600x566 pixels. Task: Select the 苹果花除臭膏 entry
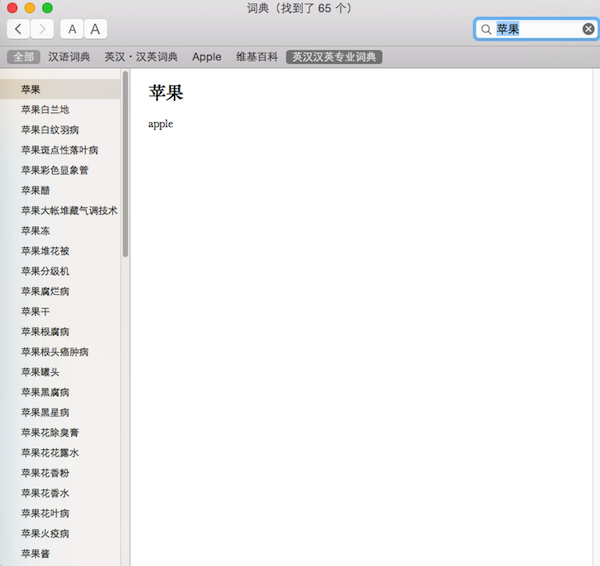(x=60, y=433)
